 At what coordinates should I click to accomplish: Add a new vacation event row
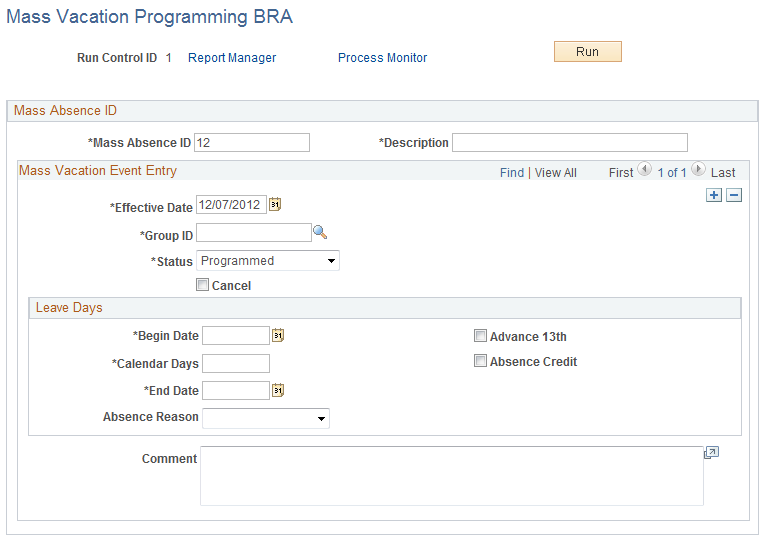(714, 195)
